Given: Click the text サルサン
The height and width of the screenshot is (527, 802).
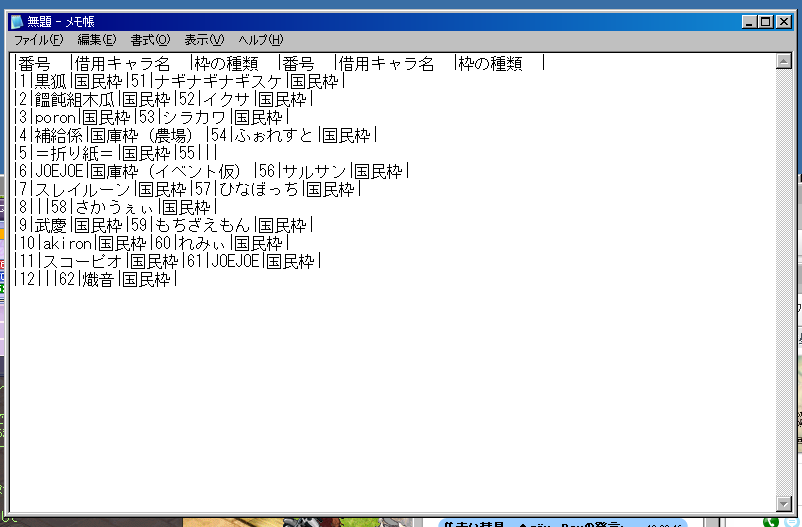Looking at the screenshot, I should 314,171.
